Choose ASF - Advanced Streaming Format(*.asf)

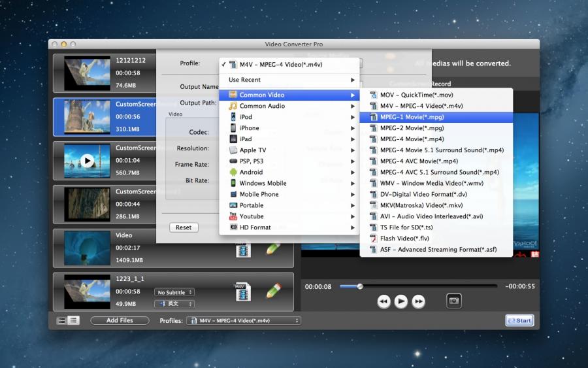coord(436,250)
